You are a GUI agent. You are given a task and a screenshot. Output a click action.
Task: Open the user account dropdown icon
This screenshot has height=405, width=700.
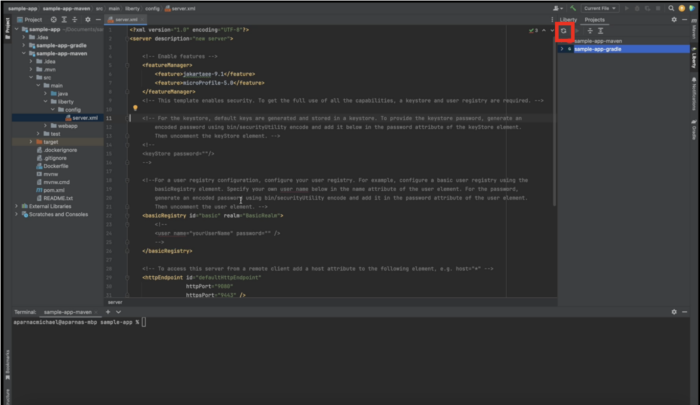558,8
